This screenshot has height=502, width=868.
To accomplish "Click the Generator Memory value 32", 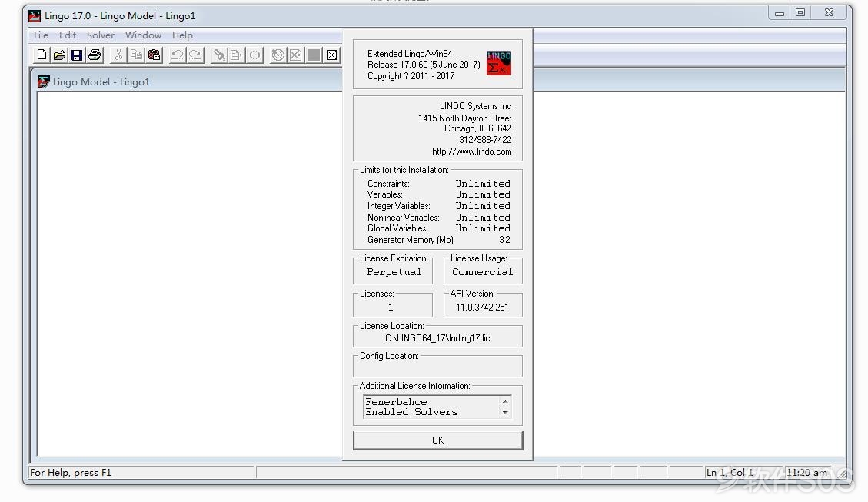I will tap(505, 240).
